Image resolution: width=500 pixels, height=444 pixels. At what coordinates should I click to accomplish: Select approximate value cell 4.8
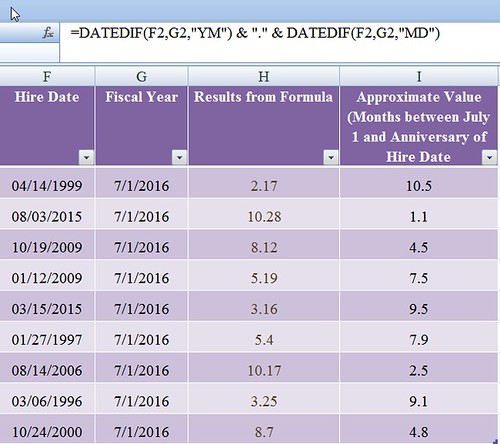click(x=419, y=429)
